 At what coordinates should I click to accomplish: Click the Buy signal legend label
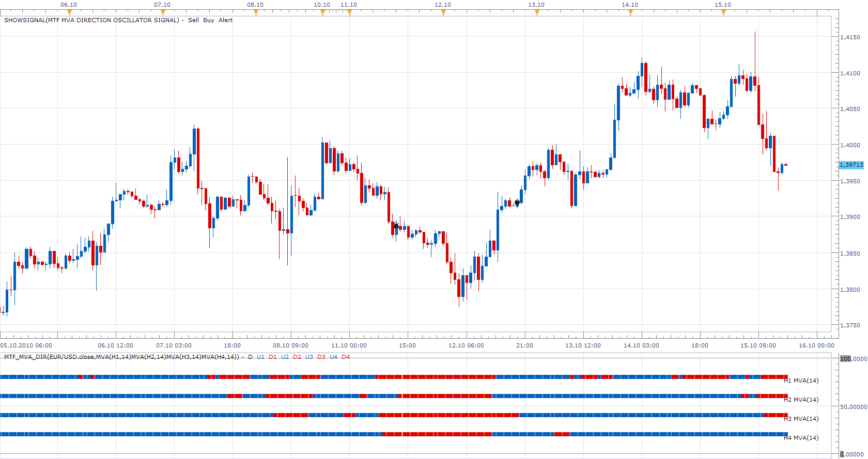pos(209,20)
